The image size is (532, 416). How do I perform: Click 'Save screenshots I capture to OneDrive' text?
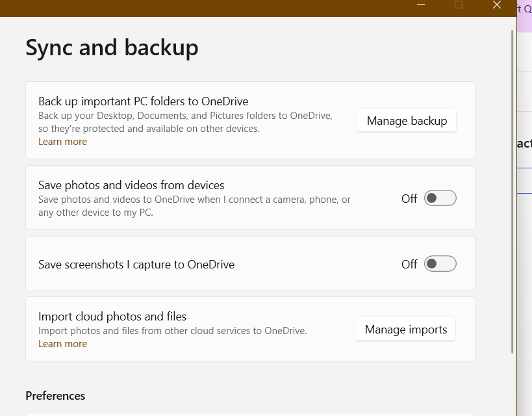click(136, 264)
